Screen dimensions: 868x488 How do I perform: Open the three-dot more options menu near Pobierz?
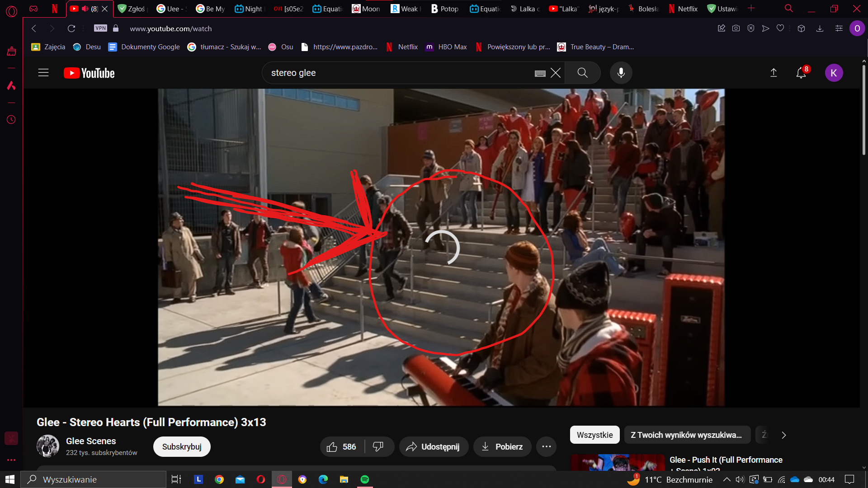pyautogui.click(x=546, y=446)
